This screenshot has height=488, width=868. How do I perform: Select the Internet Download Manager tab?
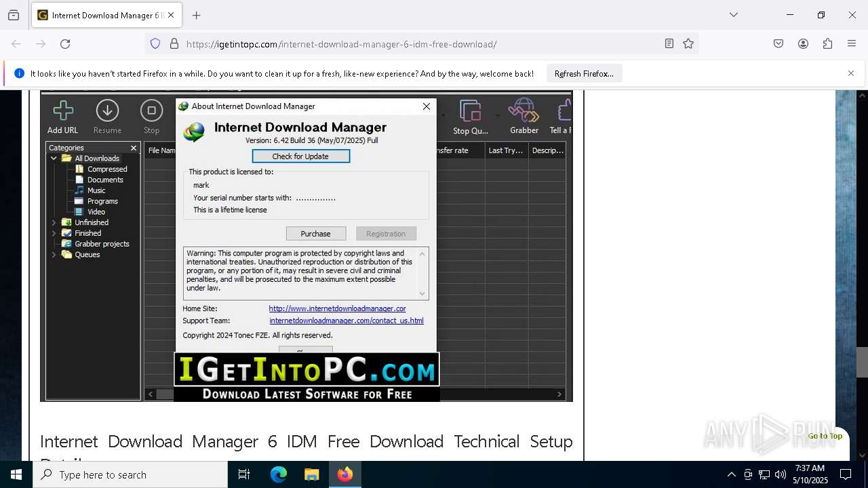[107, 15]
